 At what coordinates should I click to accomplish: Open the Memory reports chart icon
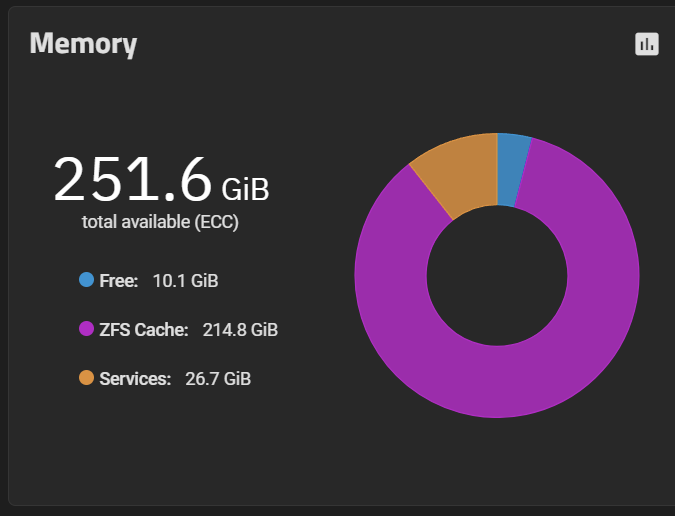pyautogui.click(x=647, y=44)
